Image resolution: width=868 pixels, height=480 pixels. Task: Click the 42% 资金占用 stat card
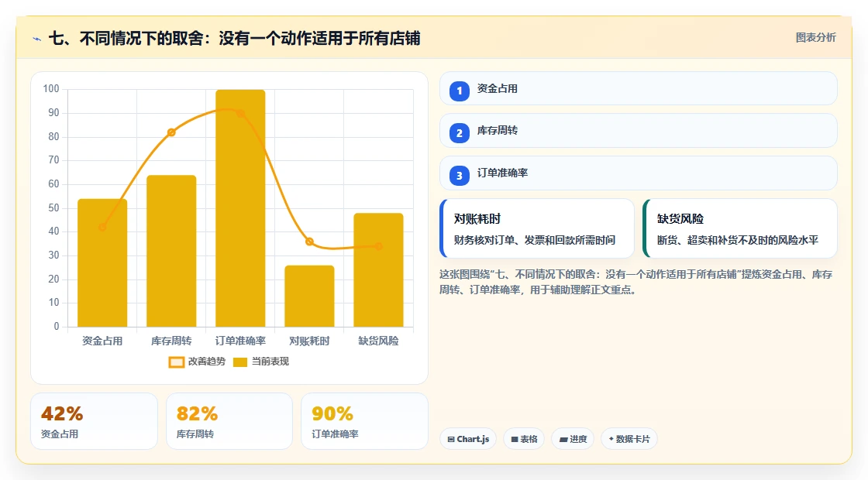(94, 421)
